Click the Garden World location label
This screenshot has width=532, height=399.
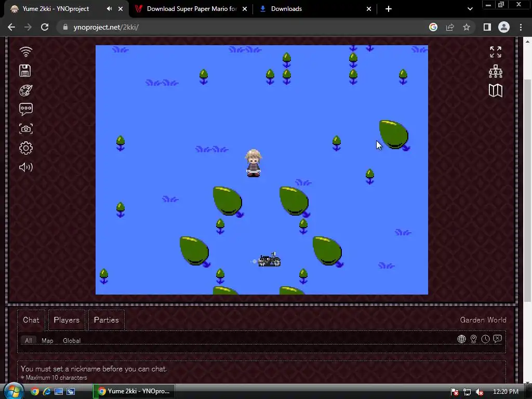[483, 320]
